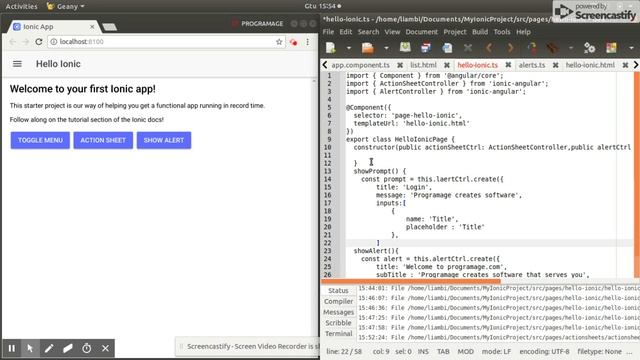Image resolution: width=640 pixels, height=360 pixels.
Task: Open the Activities overview in top bar
Action: (21, 6)
